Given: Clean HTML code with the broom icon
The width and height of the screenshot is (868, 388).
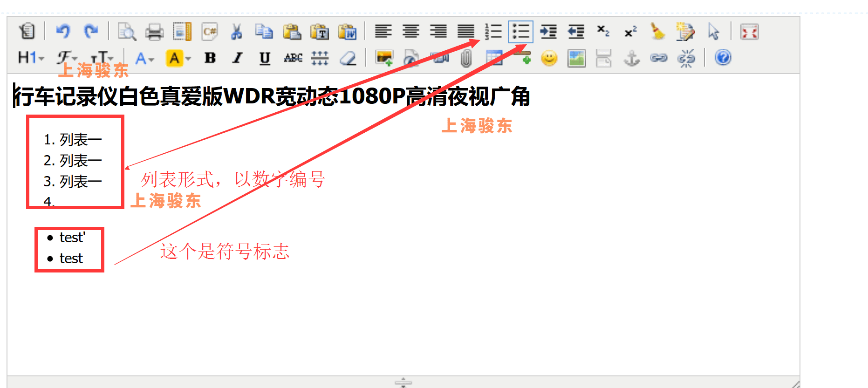Looking at the screenshot, I should (658, 32).
